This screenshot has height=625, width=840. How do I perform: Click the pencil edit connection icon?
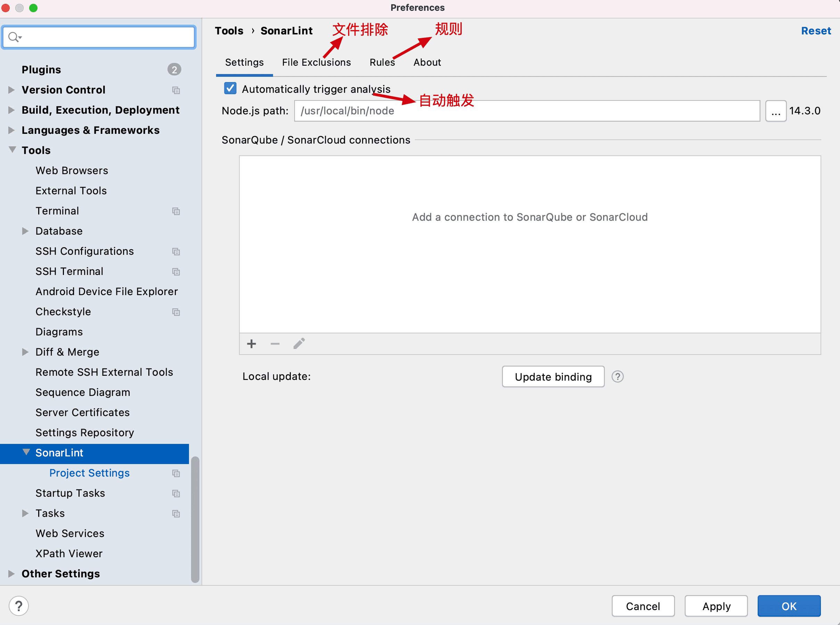tap(299, 343)
